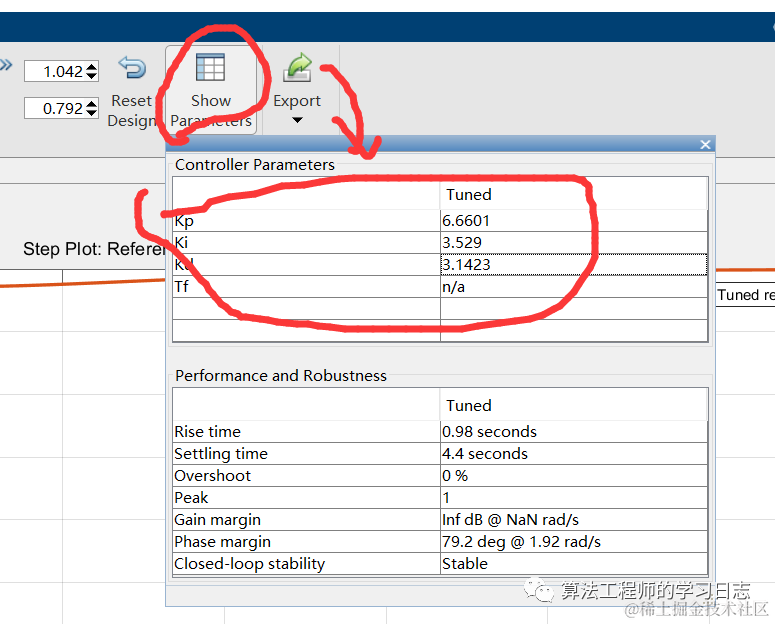Click the Show Parameters button label
This screenshot has height=624, width=775.
[211, 111]
